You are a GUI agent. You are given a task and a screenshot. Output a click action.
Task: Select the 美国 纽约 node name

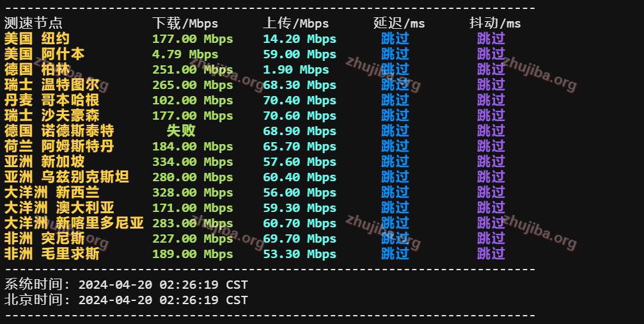tap(36, 38)
